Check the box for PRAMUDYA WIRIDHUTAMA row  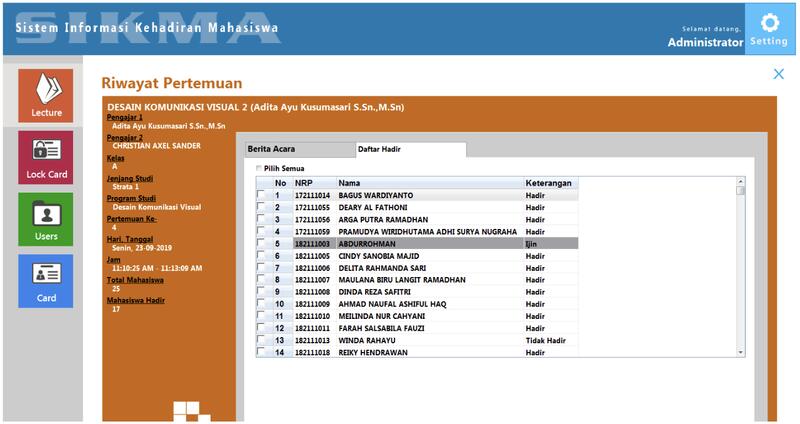(x=261, y=231)
